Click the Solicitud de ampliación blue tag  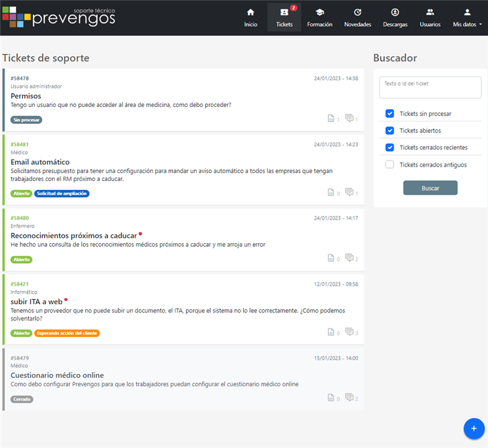[62, 194]
